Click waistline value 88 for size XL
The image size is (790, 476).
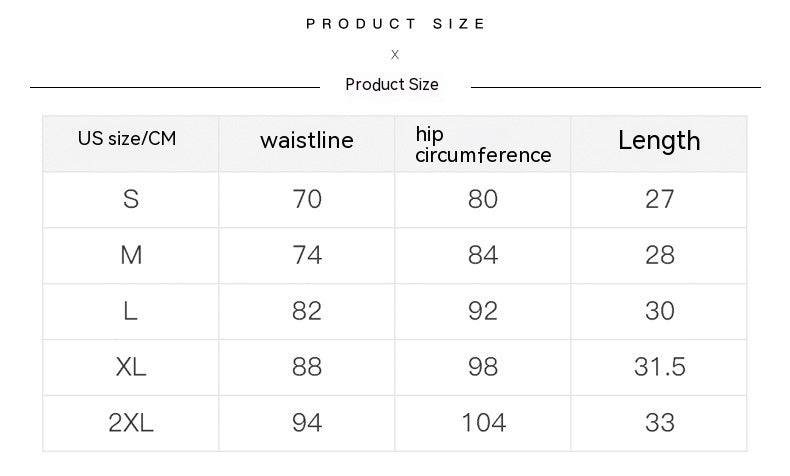pyautogui.click(x=307, y=367)
